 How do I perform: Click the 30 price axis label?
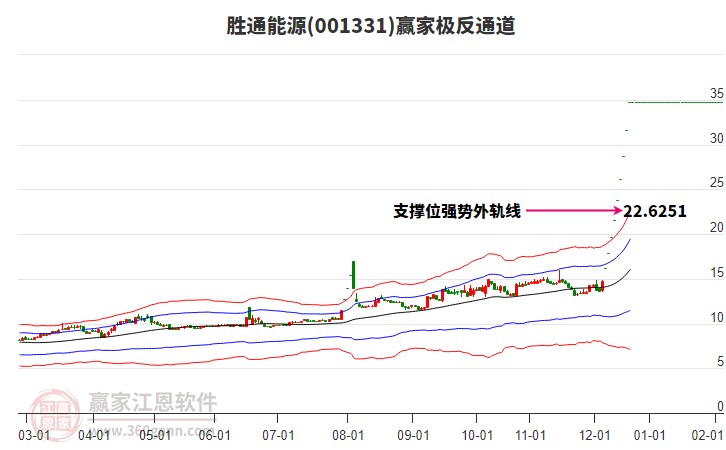tap(717, 138)
